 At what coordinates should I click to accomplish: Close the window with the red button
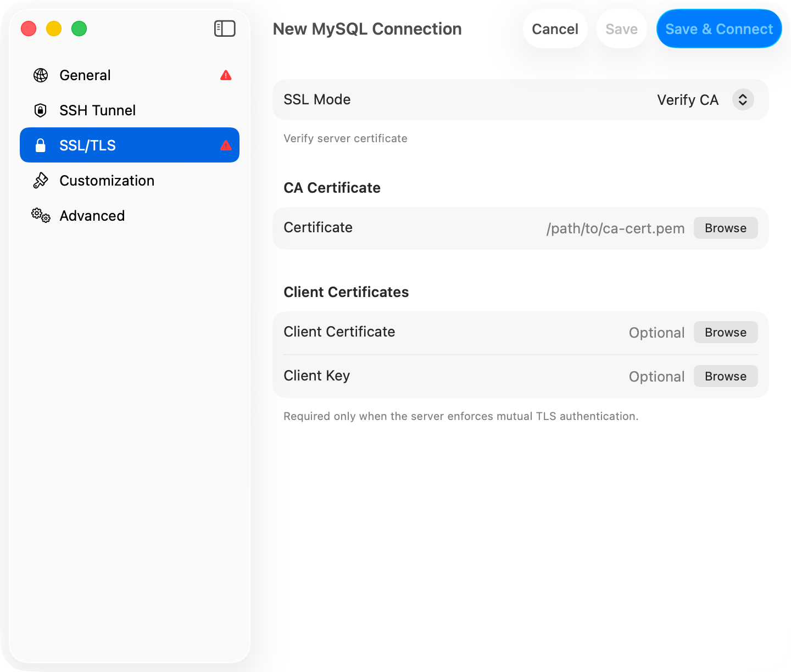(29, 29)
